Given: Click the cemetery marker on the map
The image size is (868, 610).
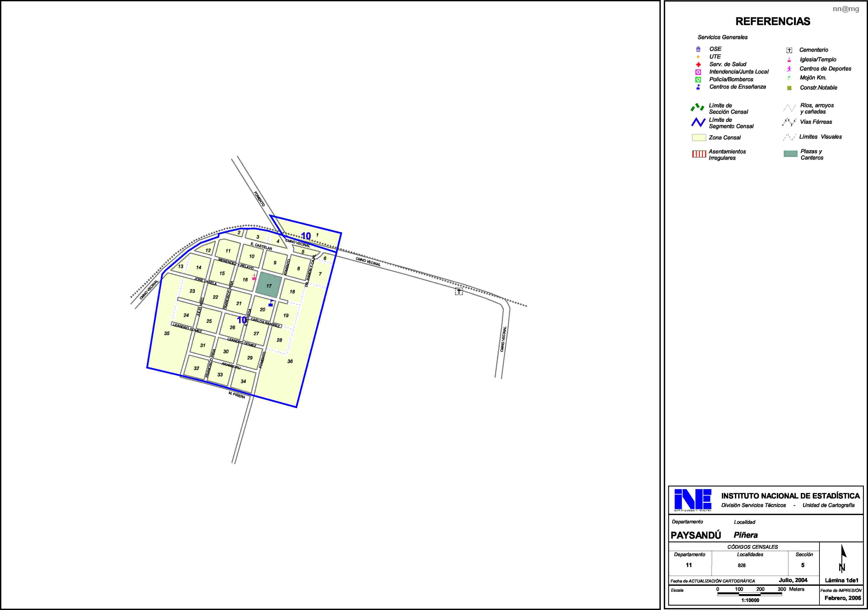Looking at the screenshot, I should point(459,292).
